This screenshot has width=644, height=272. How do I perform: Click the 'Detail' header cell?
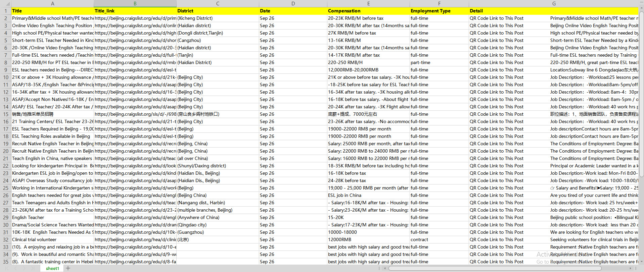point(554,11)
